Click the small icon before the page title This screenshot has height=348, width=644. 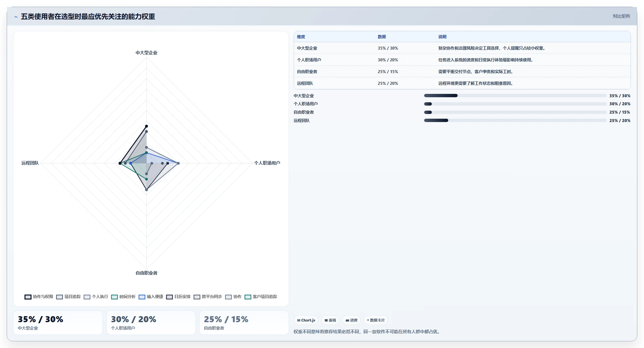pos(16,17)
